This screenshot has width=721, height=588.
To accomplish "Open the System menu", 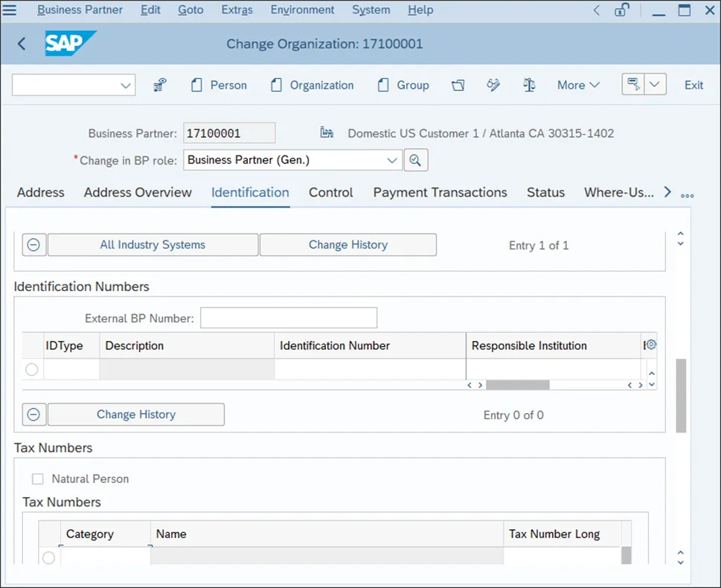I will click(371, 10).
